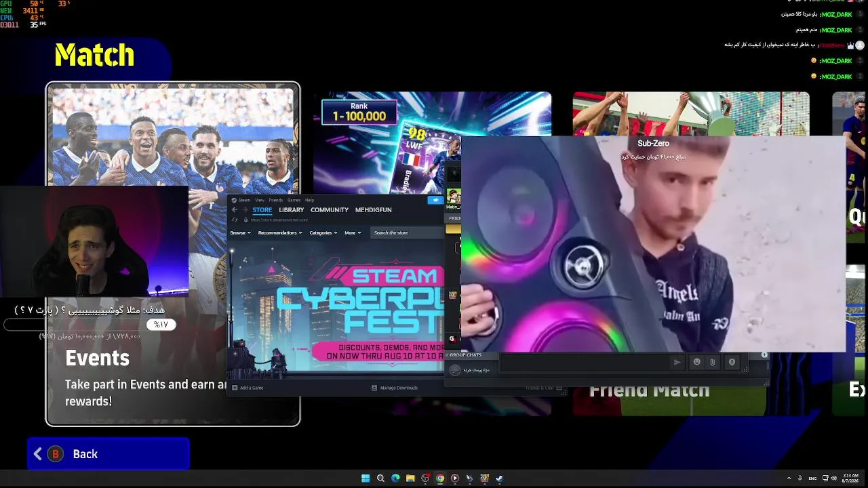This screenshot has height=488, width=868.
Task: Collapse the Group Chats section
Action: pyautogui.click(x=464, y=355)
